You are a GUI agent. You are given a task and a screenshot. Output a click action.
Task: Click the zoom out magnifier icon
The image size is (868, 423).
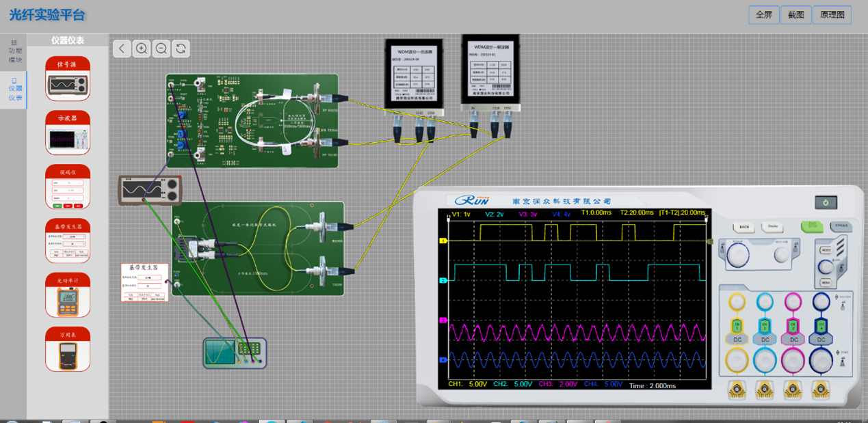coord(161,49)
